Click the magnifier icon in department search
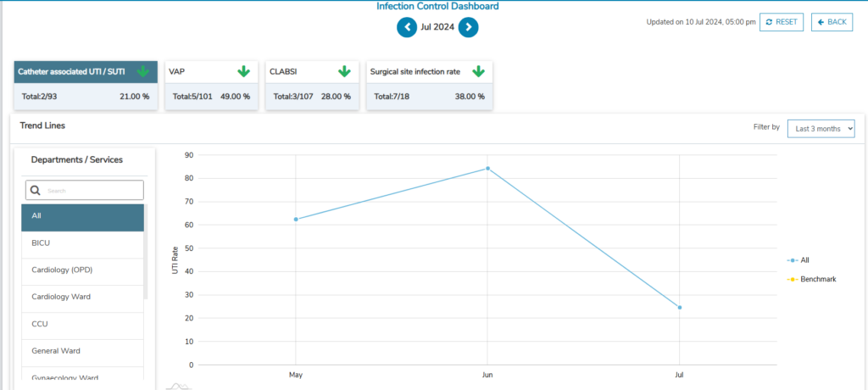Image resolution: width=868 pixels, height=390 pixels. click(36, 191)
